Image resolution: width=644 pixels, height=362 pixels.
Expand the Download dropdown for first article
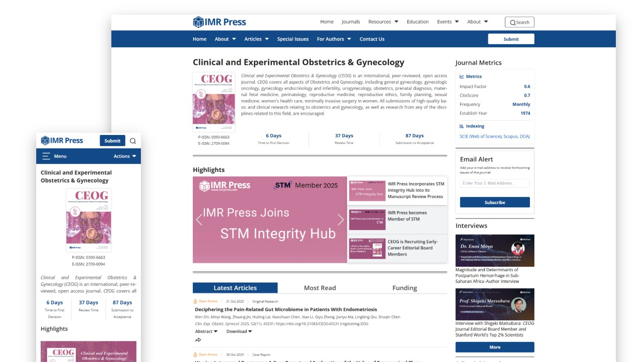pos(239,331)
